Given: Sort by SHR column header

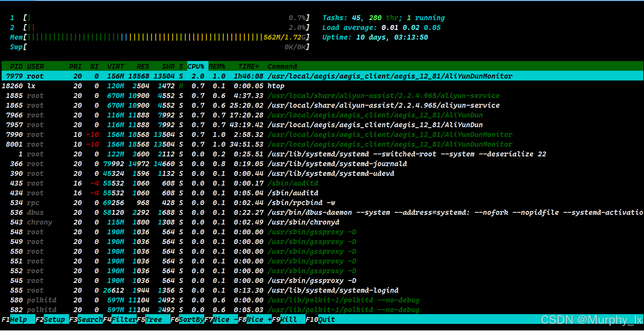Looking at the screenshot, I should click(168, 66).
